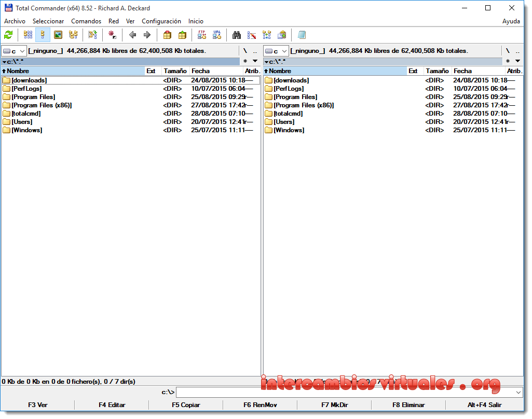Click the Refresh (reread source) toolbar icon
532x419 pixels.
(x=8, y=35)
